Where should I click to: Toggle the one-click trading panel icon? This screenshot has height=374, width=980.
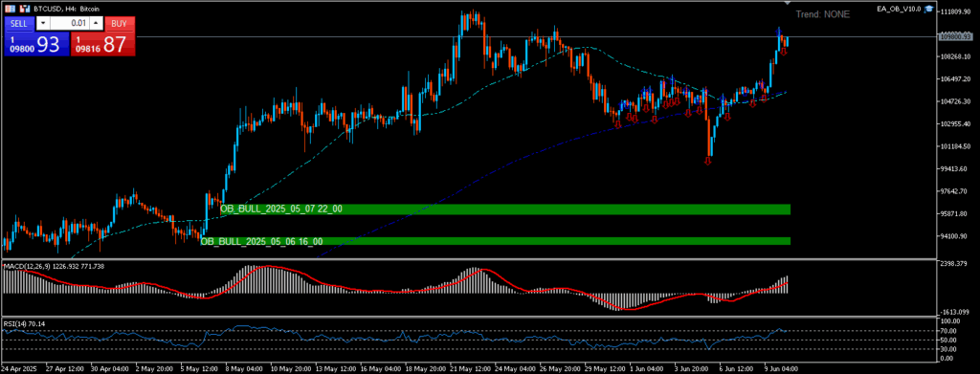point(24,10)
